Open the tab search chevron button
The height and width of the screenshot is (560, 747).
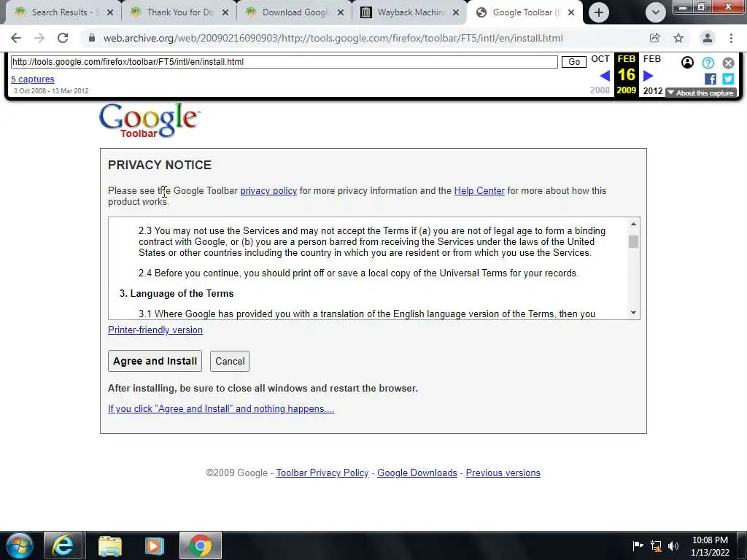[656, 12]
